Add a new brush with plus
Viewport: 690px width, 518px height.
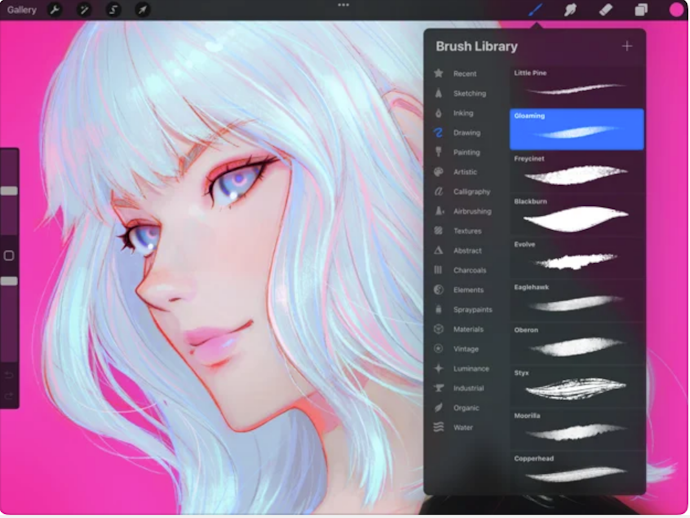(x=627, y=46)
